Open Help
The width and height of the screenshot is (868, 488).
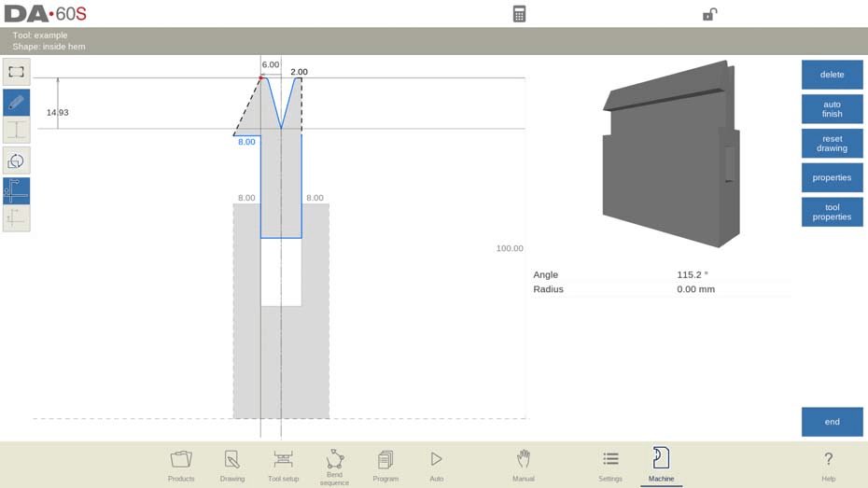[x=828, y=466]
